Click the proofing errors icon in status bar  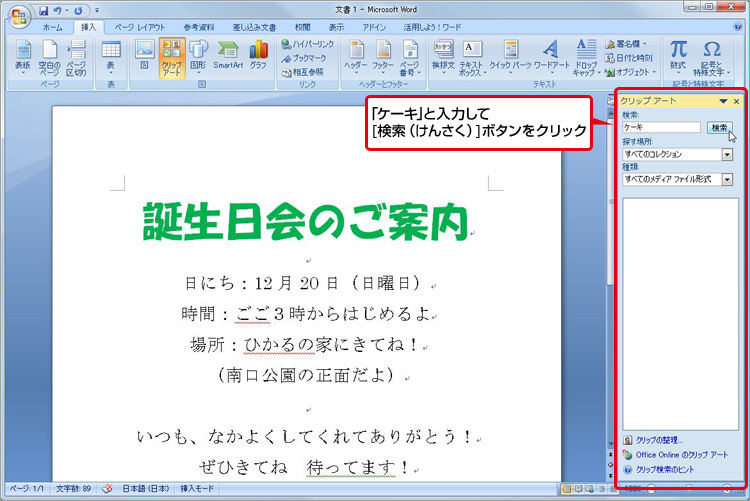[108, 489]
